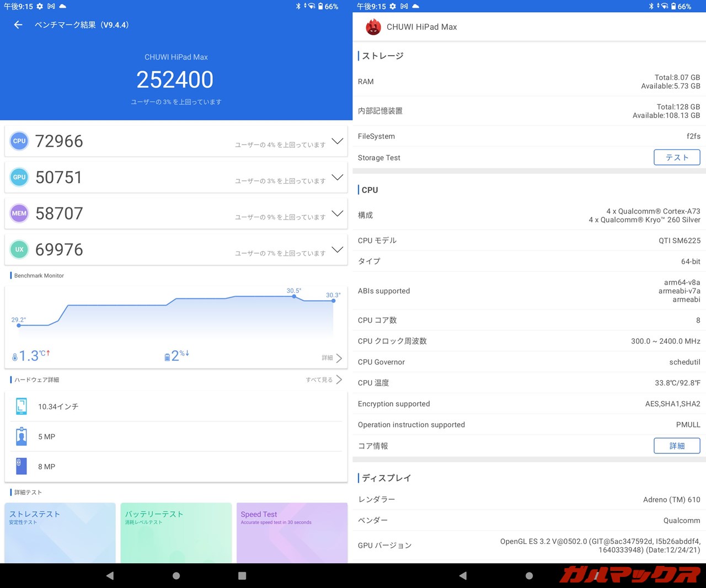Click the CPU score badge icon
The image size is (706, 588).
[x=19, y=141]
